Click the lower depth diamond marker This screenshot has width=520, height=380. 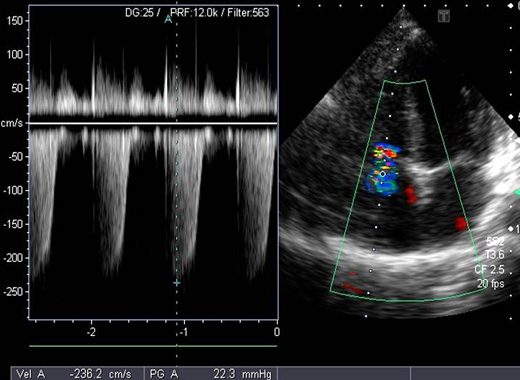[511, 229]
